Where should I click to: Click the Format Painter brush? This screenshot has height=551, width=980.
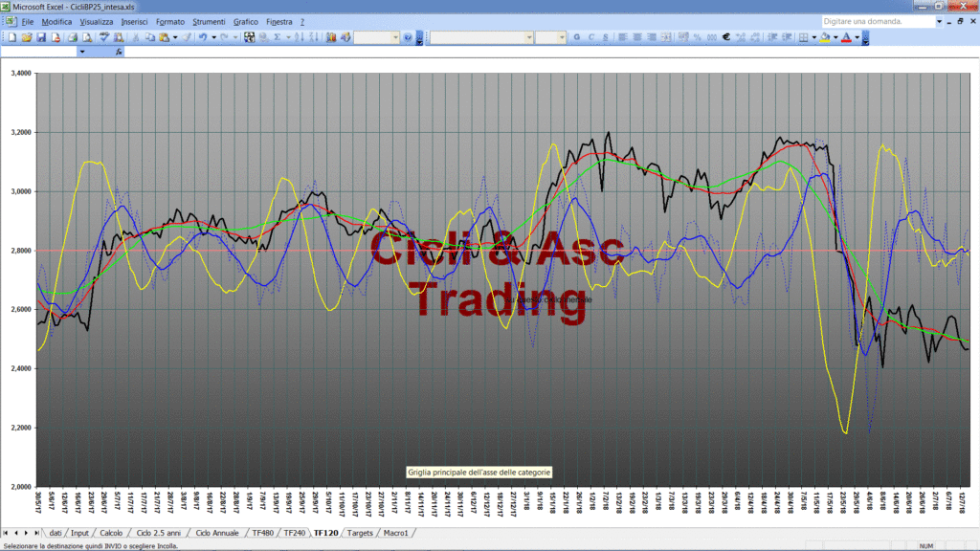click(187, 37)
